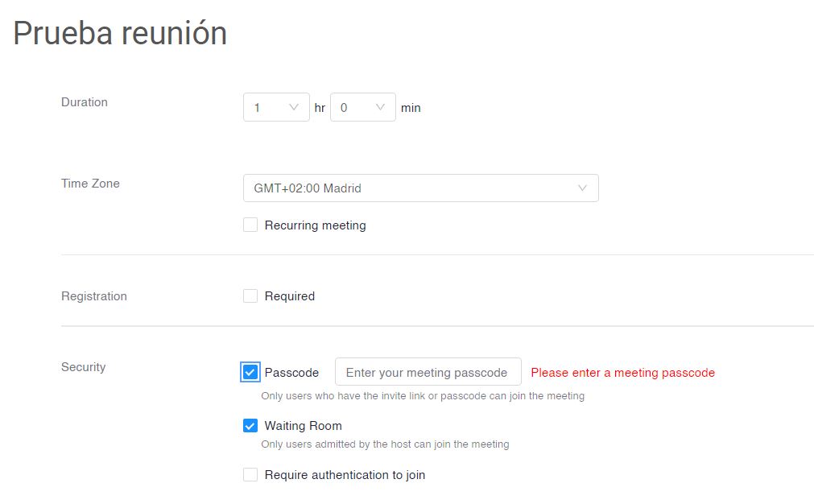Check Require authentication to join
Viewport: 814px width, 504px height.
pos(250,475)
